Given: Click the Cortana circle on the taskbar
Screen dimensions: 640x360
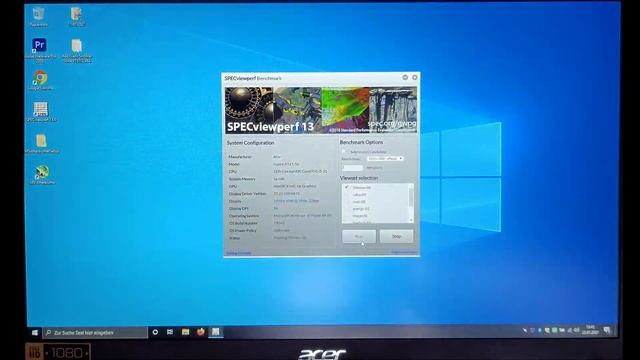Looking at the screenshot, I should pos(155,332).
